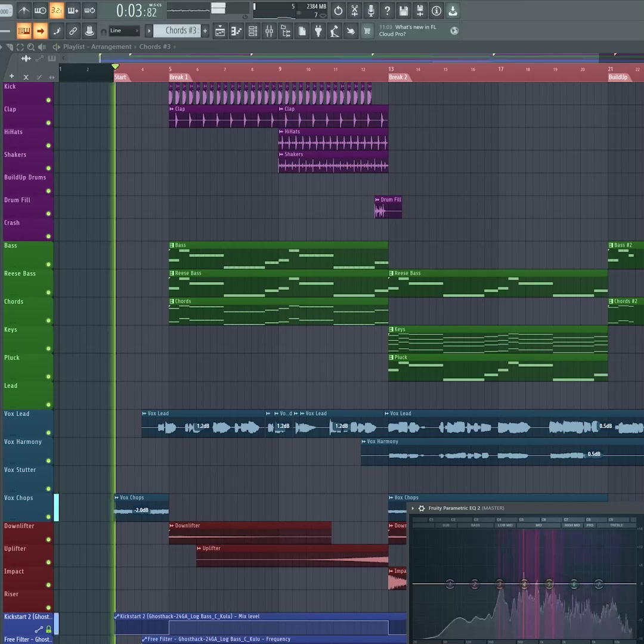This screenshot has height=644, width=644.
Task: Jump to the Break 2 marker
Action: [398, 77]
